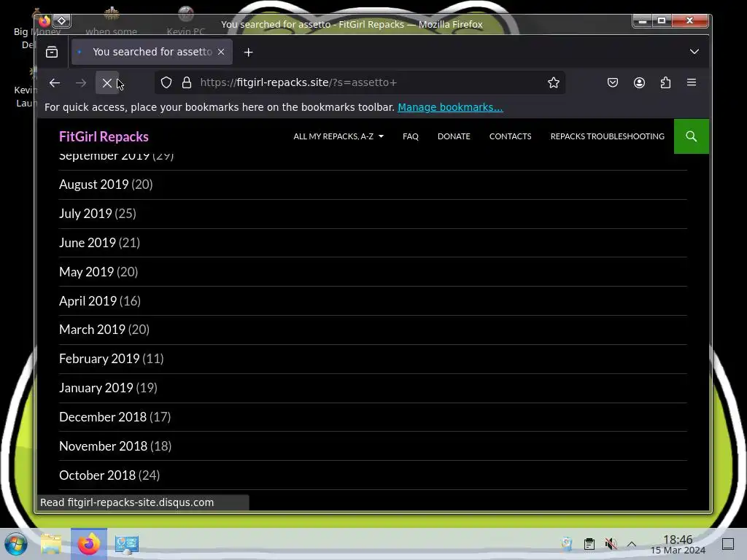This screenshot has height=560, width=747.
Task: Close the 'You searched for assetto' tab
Action: [221, 52]
